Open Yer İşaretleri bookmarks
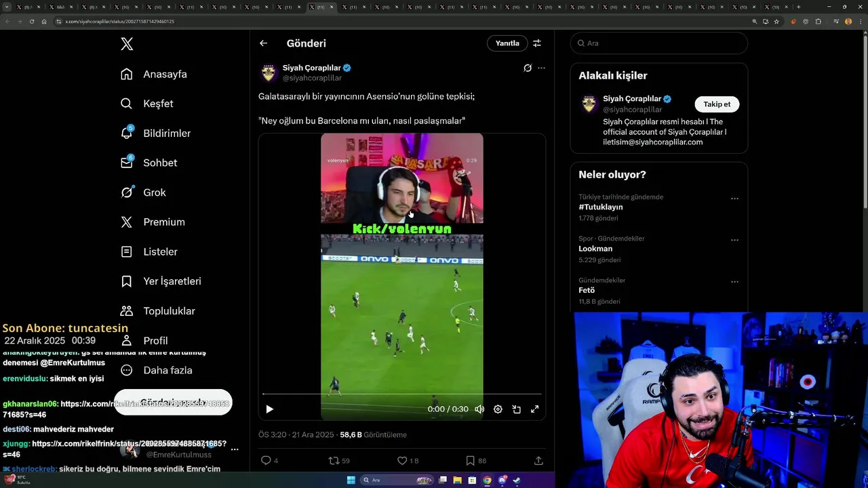Image resolution: width=868 pixels, height=488 pixels. [x=161, y=281]
